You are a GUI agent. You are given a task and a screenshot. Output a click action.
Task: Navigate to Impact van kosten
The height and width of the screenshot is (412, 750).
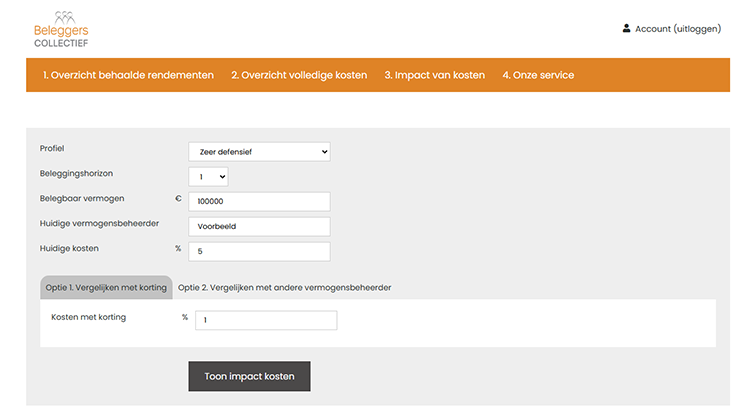434,75
